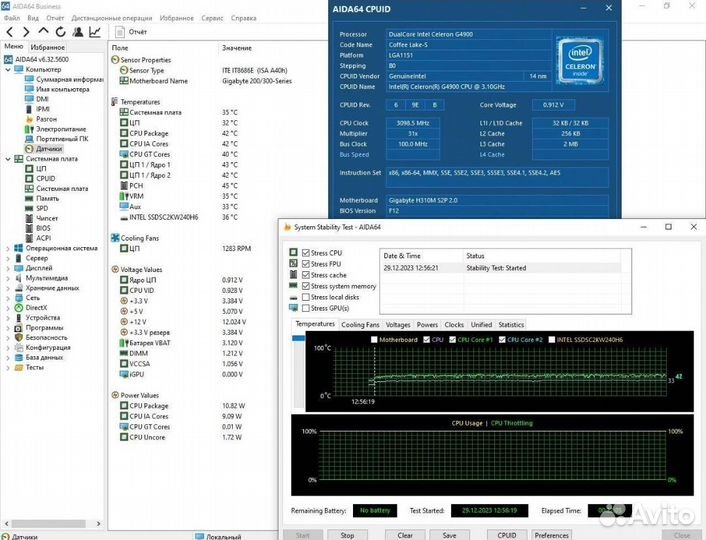The image size is (706, 540).
Task: Open the Preferences button
Action: [x=552, y=535]
